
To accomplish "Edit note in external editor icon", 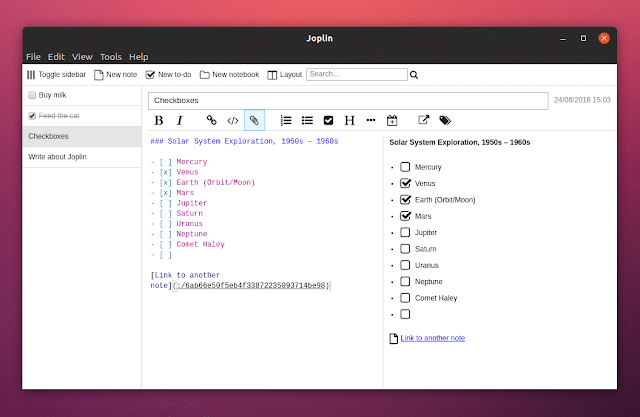I will (x=424, y=120).
